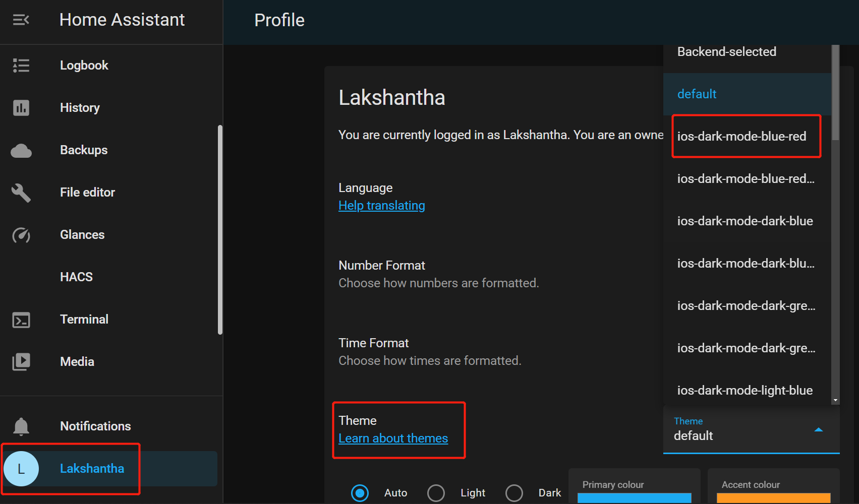Click the Time Format label

point(373,343)
